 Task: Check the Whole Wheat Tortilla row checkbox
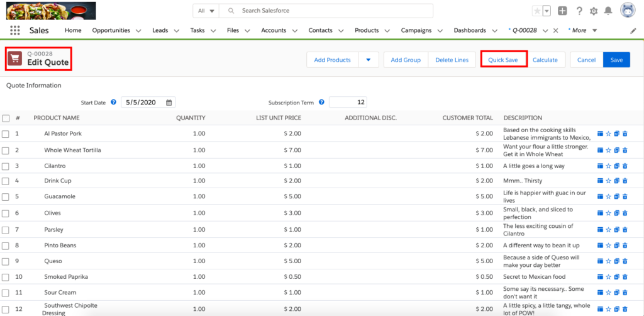(6, 150)
